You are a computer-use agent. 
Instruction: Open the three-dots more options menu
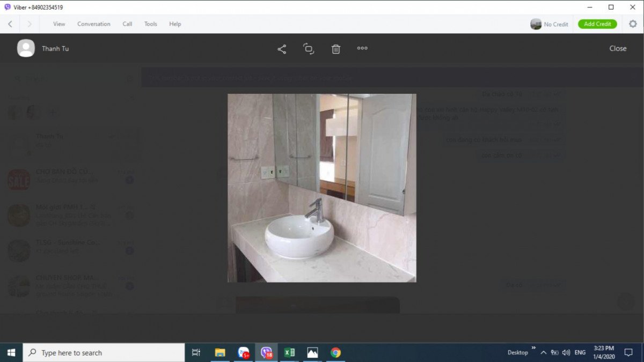(x=362, y=48)
